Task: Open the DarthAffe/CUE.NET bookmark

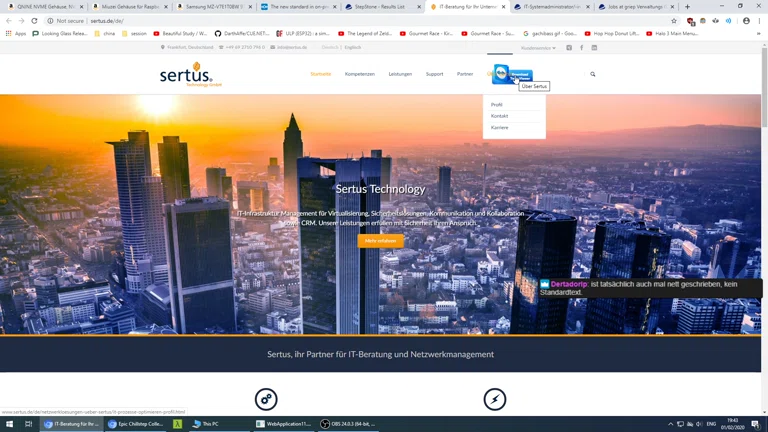Action: [242, 34]
